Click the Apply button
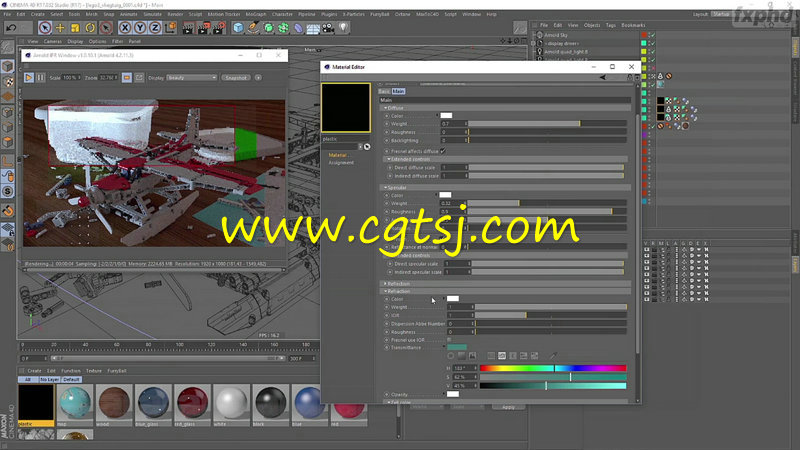This screenshot has height=450, width=800. point(508,407)
